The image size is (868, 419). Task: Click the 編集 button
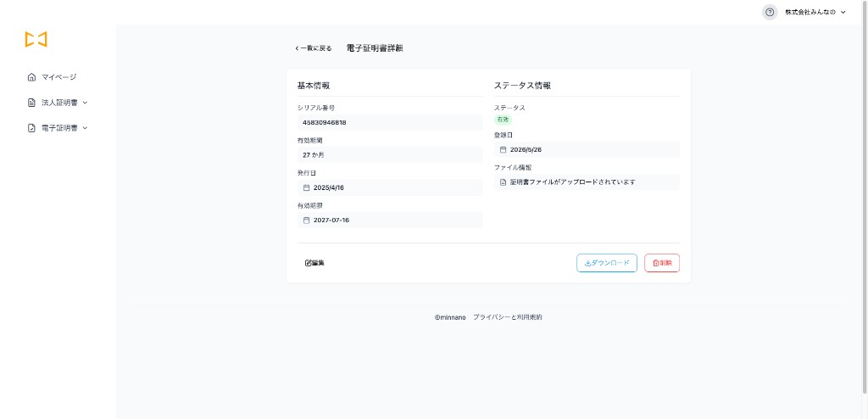pyautogui.click(x=315, y=263)
